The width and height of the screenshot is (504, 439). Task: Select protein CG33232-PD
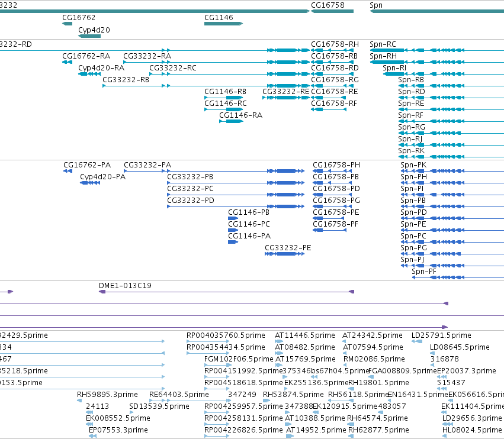[191, 201]
